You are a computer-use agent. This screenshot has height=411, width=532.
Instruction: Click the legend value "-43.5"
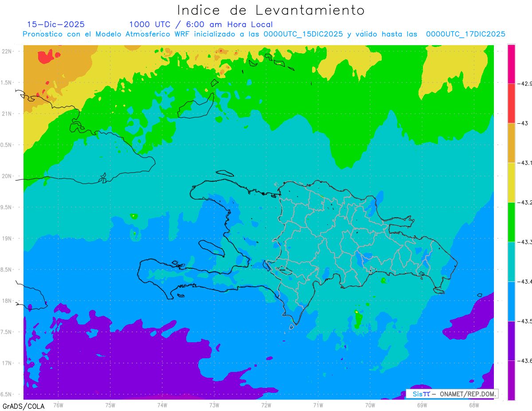pyautogui.click(x=525, y=321)
